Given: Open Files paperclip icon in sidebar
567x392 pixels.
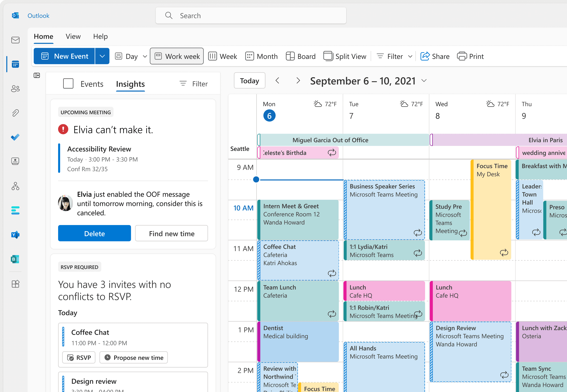Looking at the screenshot, I should pyautogui.click(x=15, y=113).
